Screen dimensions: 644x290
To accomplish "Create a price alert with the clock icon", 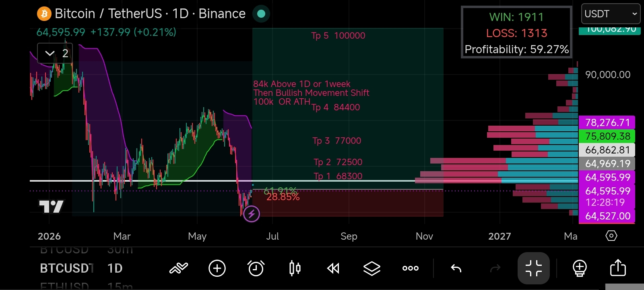I will pyautogui.click(x=256, y=268).
